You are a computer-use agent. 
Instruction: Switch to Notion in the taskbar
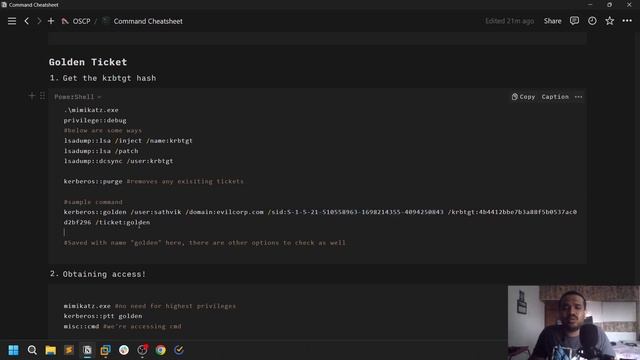coord(87,350)
